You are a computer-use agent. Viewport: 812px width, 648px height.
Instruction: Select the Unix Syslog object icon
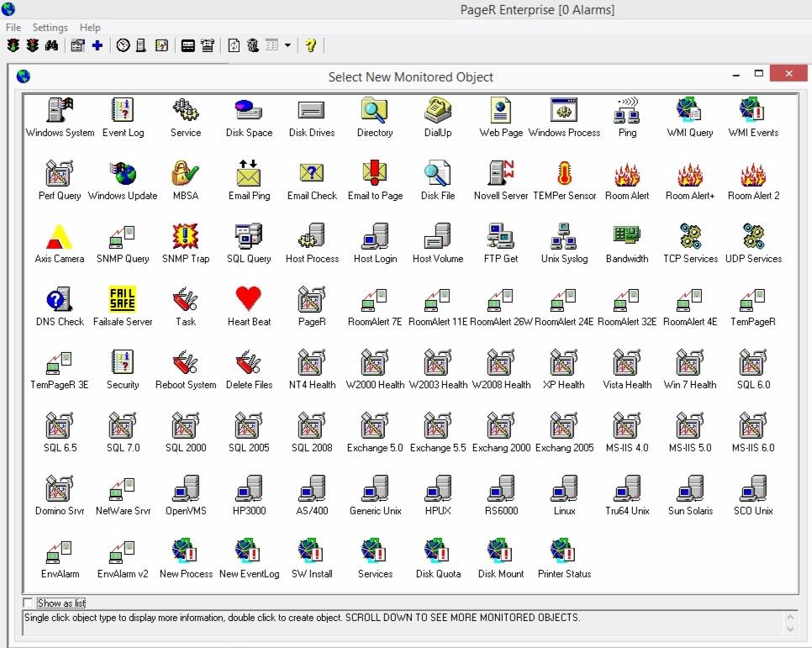[x=565, y=236]
